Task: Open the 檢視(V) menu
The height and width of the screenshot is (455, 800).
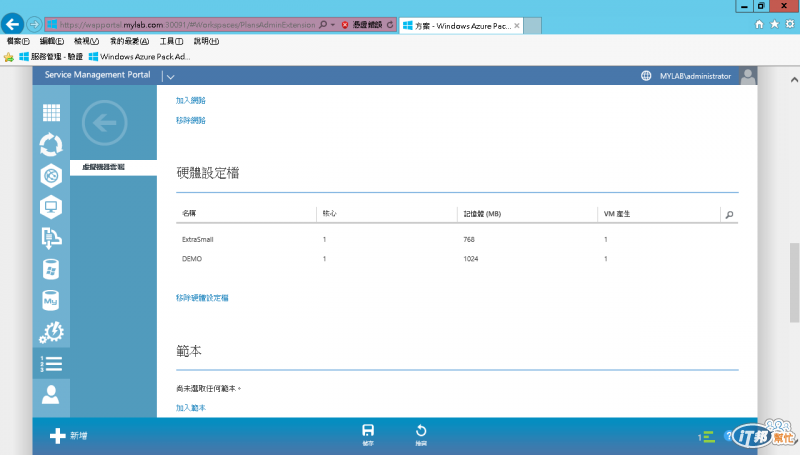Action: click(x=86, y=41)
